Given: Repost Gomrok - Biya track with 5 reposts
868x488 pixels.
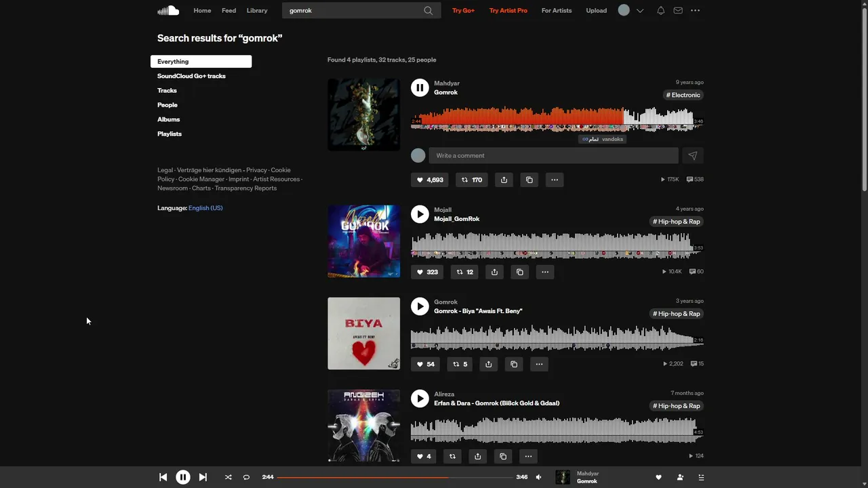Looking at the screenshot, I should point(460,364).
